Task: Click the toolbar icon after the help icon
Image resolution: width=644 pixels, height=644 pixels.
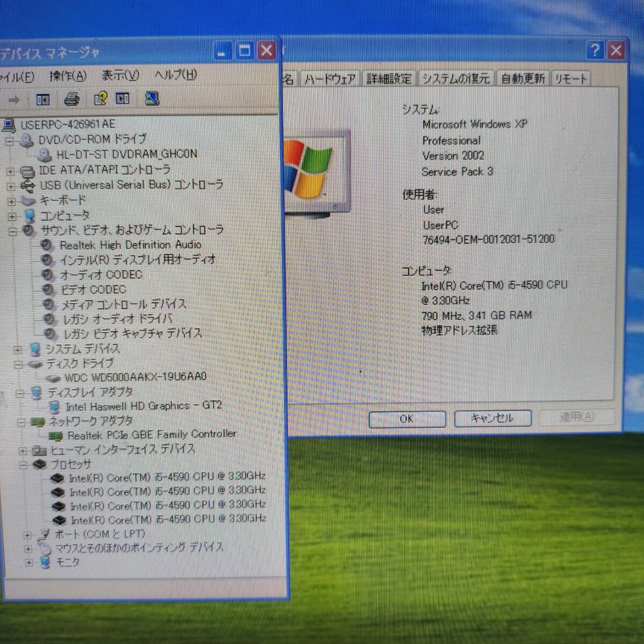Action: click(x=123, y=98)
